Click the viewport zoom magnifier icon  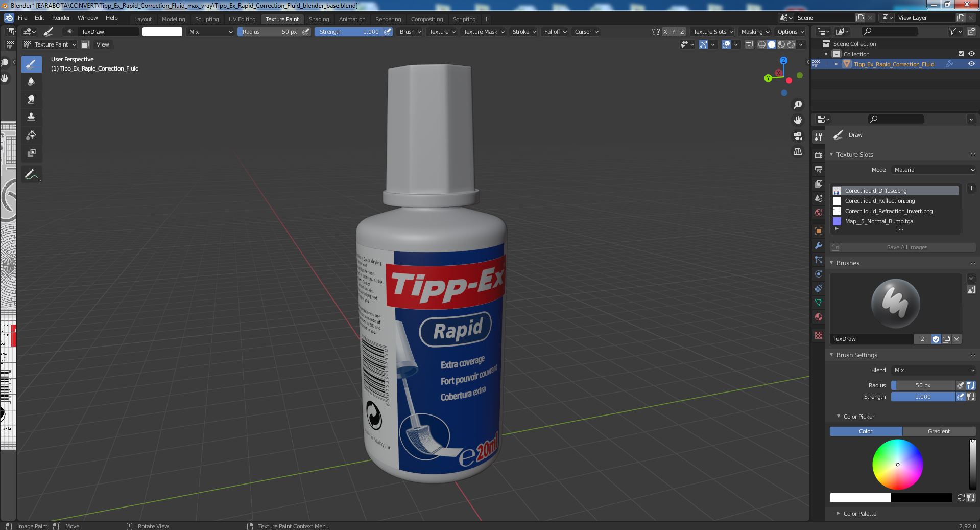tap(797, 105)
